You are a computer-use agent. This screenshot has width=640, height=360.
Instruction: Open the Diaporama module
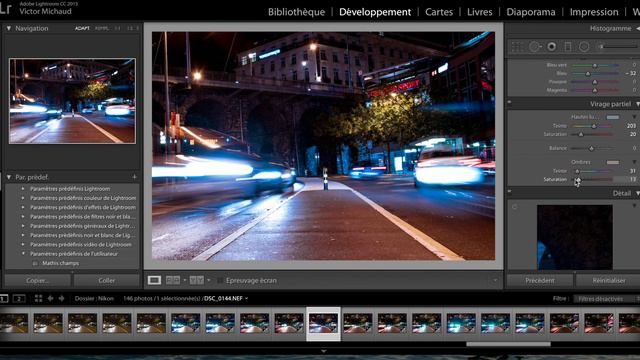coord(531,12)
